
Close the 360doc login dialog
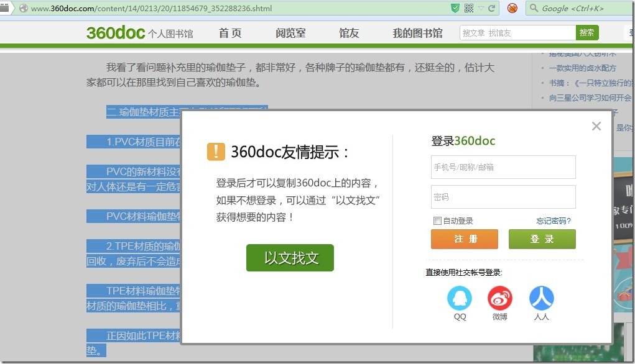[x=596, y=126]
